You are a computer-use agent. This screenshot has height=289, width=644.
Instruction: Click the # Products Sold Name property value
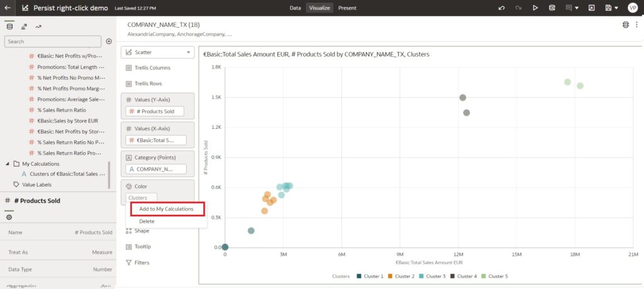pos(93,232)
